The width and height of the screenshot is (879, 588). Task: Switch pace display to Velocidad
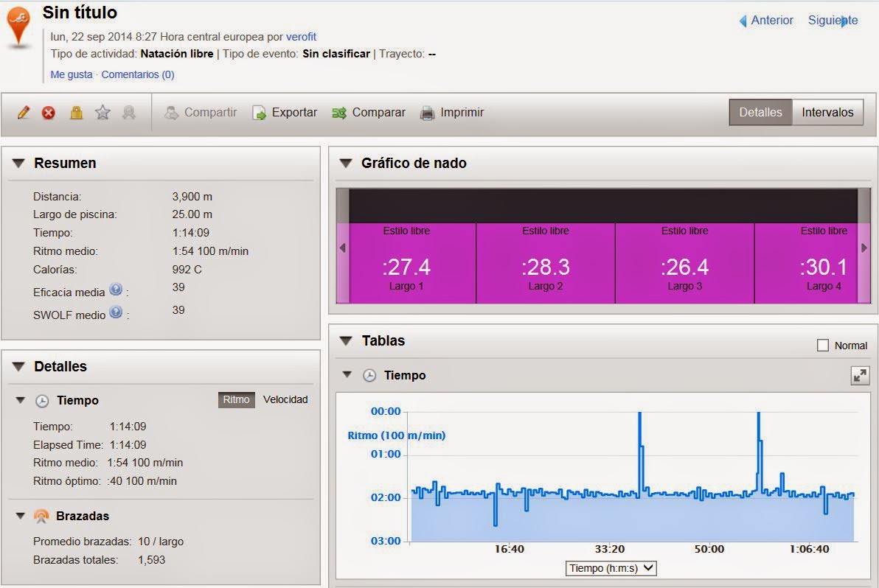pyautogui.click(x=285, y=400)
